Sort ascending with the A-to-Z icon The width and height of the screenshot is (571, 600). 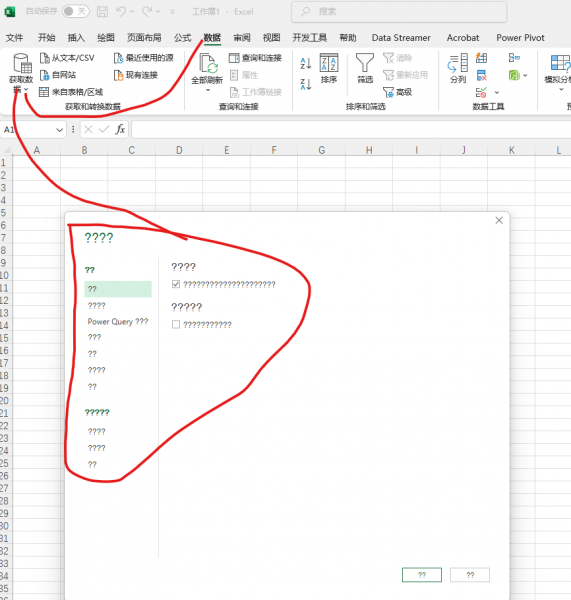click(x=306, y=64)
